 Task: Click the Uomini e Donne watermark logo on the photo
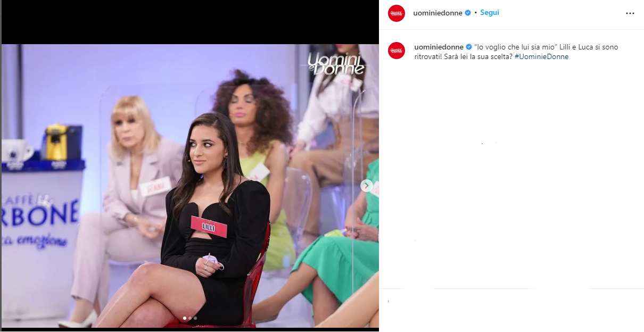point(336,64)
